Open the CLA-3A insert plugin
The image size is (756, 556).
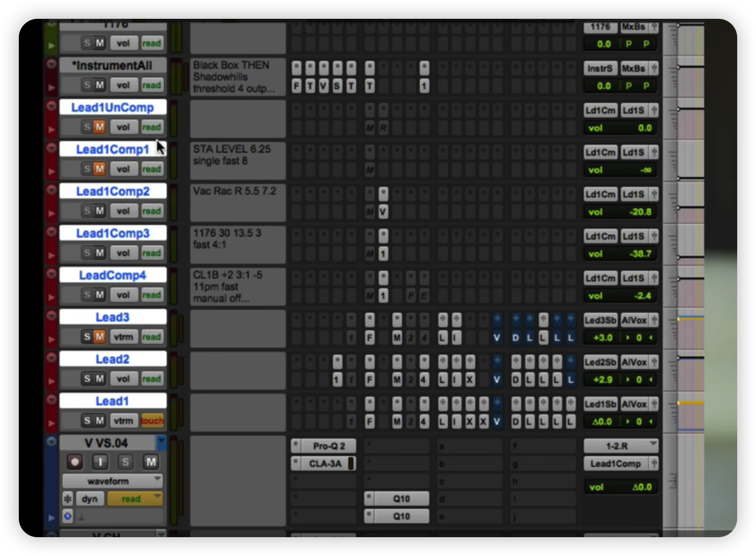(325, 464)
